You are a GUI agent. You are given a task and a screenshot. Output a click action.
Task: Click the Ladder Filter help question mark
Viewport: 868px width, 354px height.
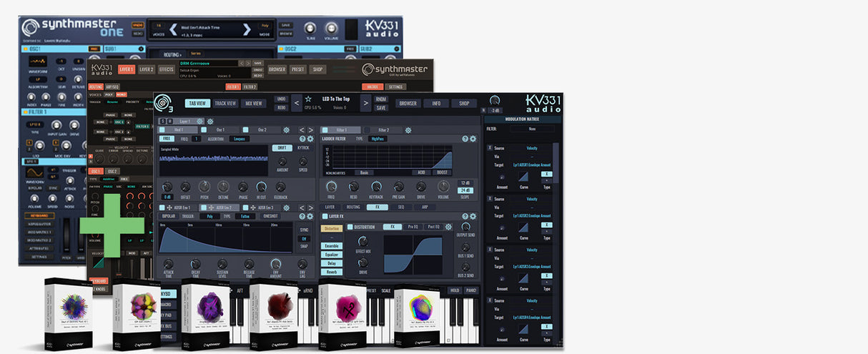coord(465,139)
